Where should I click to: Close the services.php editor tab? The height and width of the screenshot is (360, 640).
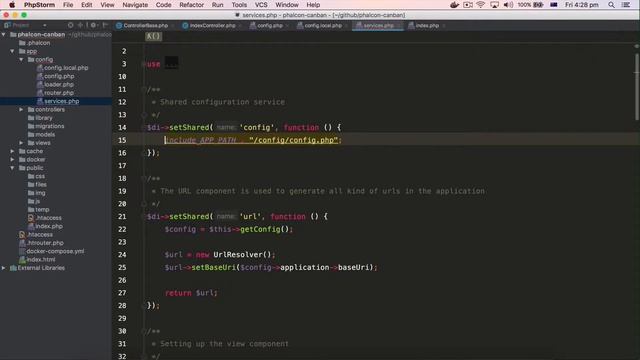(399, 26)
